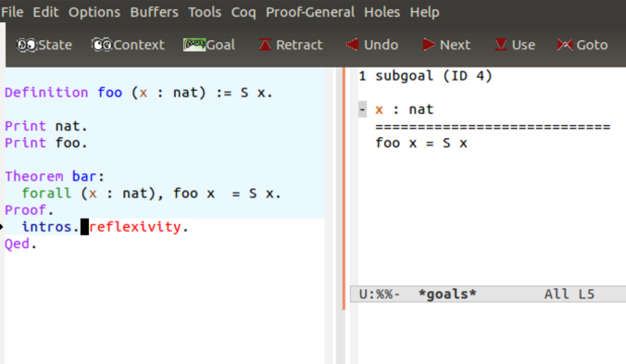Viewport: 626px width, 364px height.
Task: Open the Holes menu
Action: (x=382, y=12)
